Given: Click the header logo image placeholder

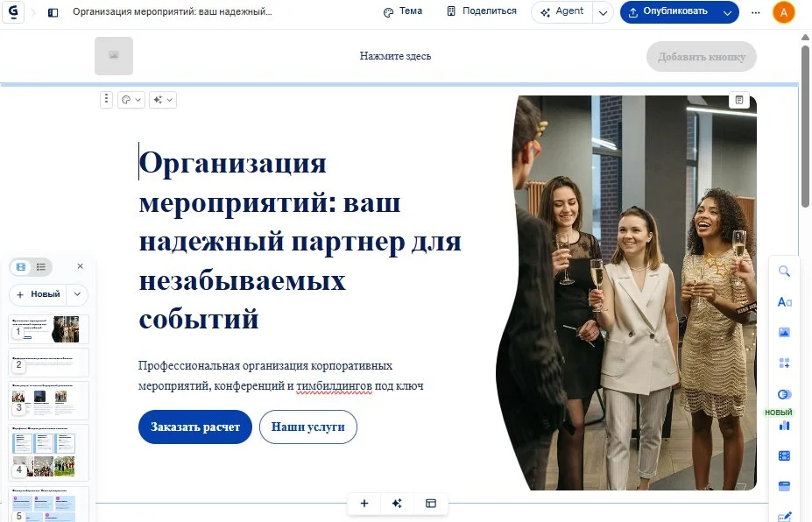Looking at the screenshot, I should click(114, 55).
